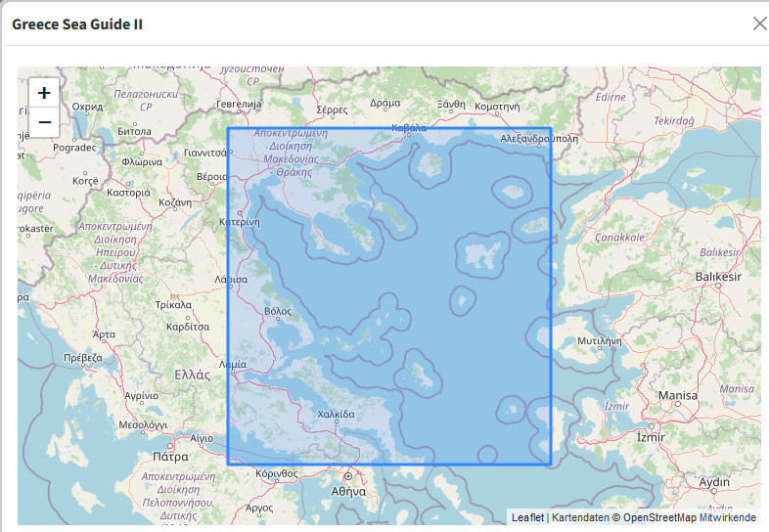Click the Αλεξανδρούπολη label on map

[540, 139]
